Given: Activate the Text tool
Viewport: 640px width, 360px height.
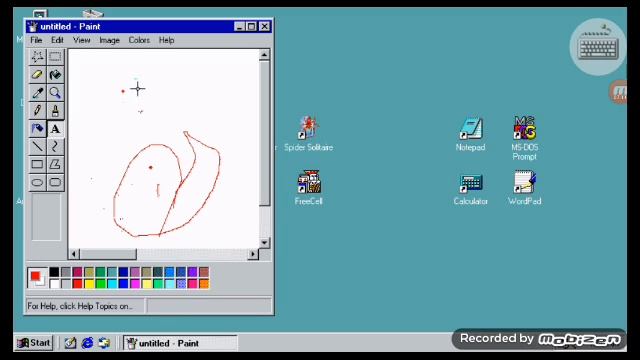Looking at the screenshot, I should pos(55,129).
